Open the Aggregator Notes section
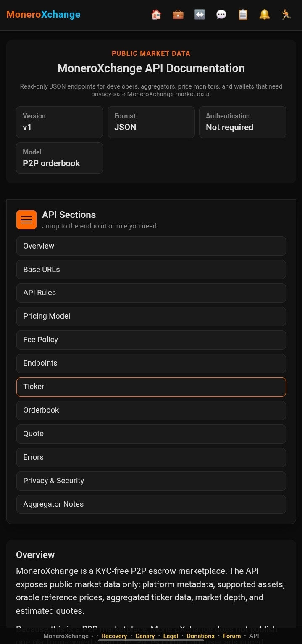 coord(151,504)
